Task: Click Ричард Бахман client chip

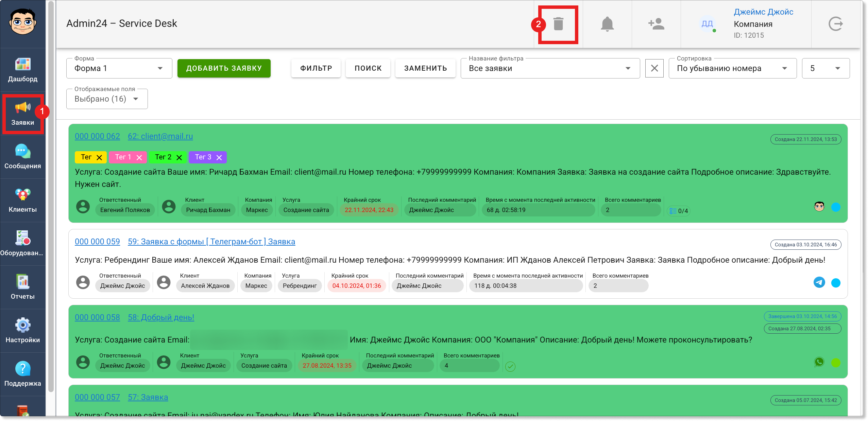Action: coord(208,210)
